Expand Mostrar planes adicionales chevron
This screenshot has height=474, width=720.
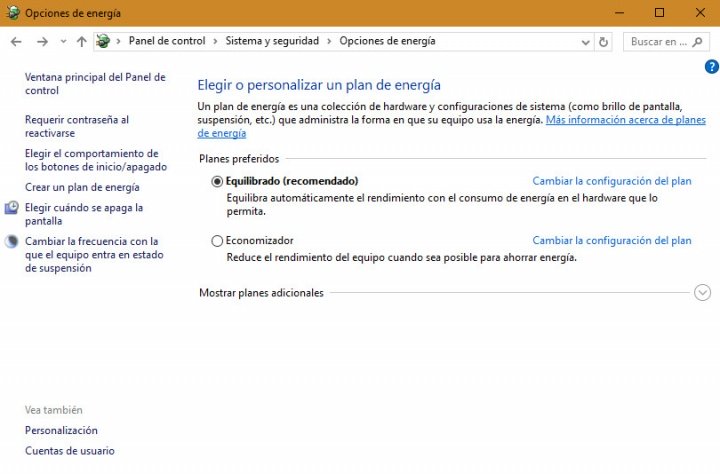[x=703, y=293]
